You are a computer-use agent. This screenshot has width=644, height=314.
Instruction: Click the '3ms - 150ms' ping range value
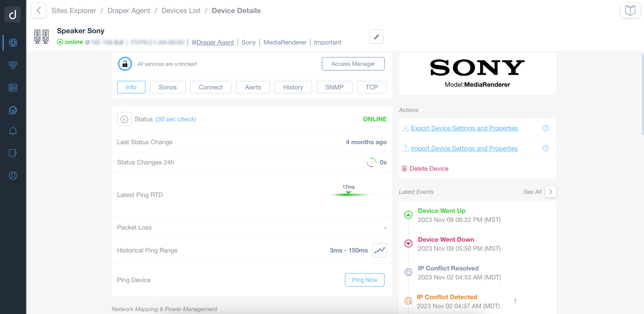coord(348,250)
